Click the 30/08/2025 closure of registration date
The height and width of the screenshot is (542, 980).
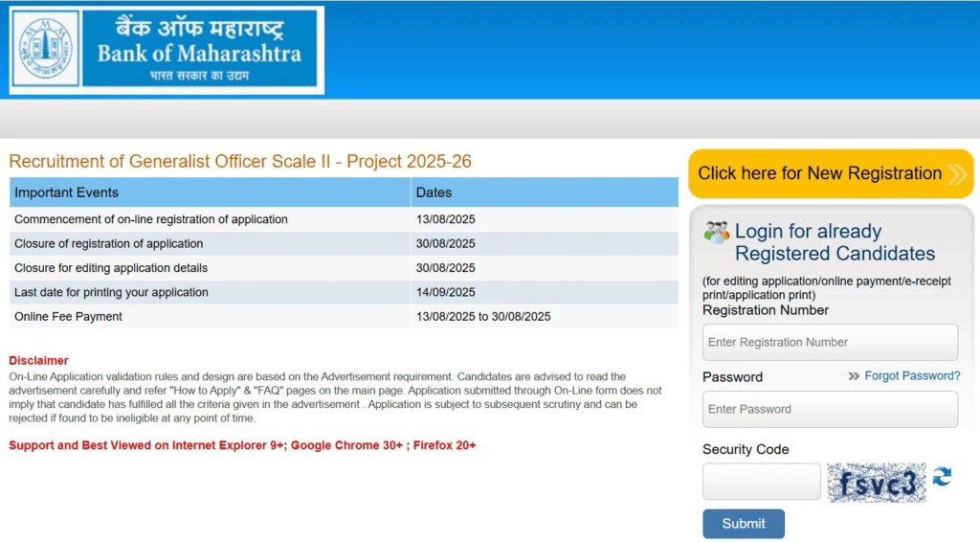(x=446, y=244)
